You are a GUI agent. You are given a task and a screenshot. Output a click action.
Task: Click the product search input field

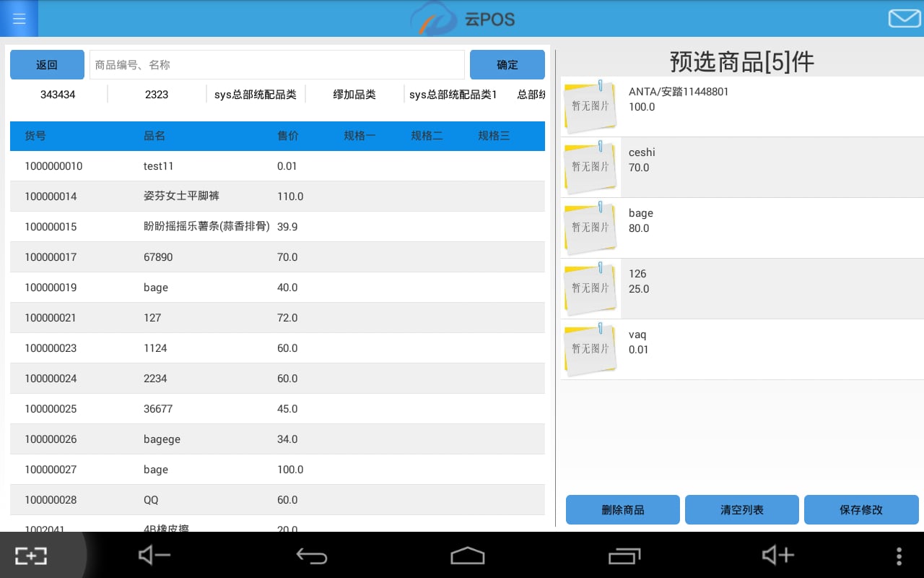277,64
